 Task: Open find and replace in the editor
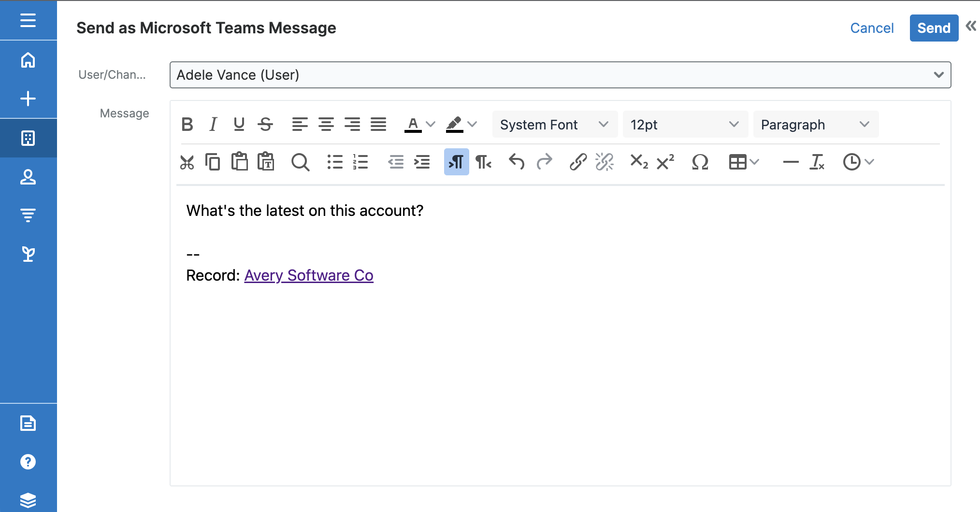click(300, 162)
